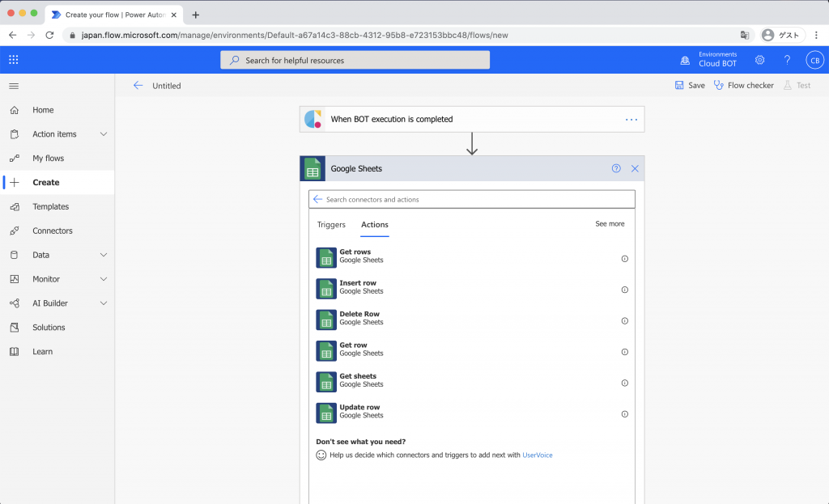This screenshot has height=504, width=829.
Task: Show info for Insert row action
Action: (624, 290)
